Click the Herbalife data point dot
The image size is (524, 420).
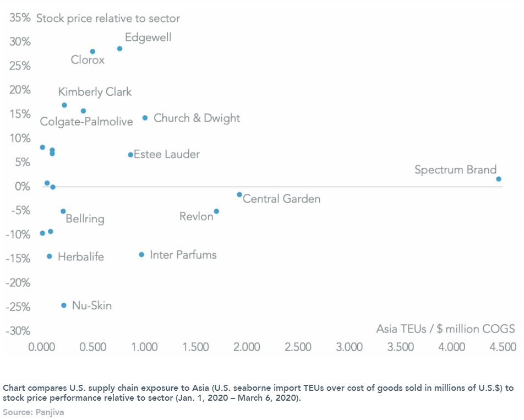coord(49,256)
